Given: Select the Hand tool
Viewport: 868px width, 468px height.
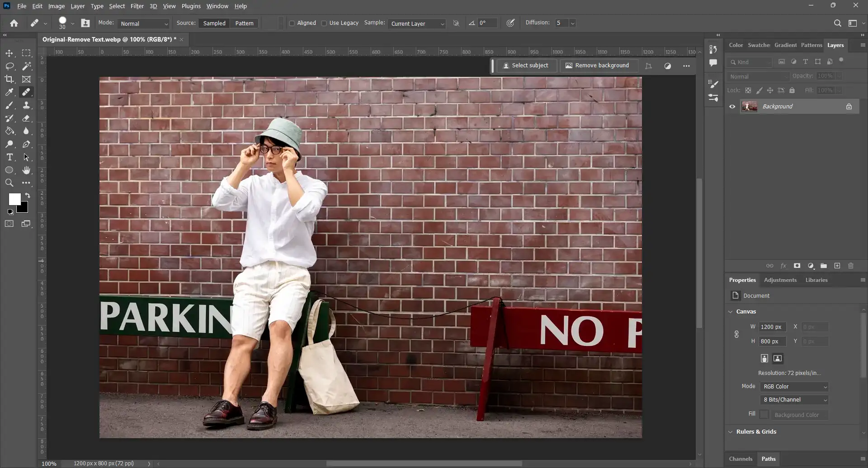Looking at the screenshot, I should (26, 170).
